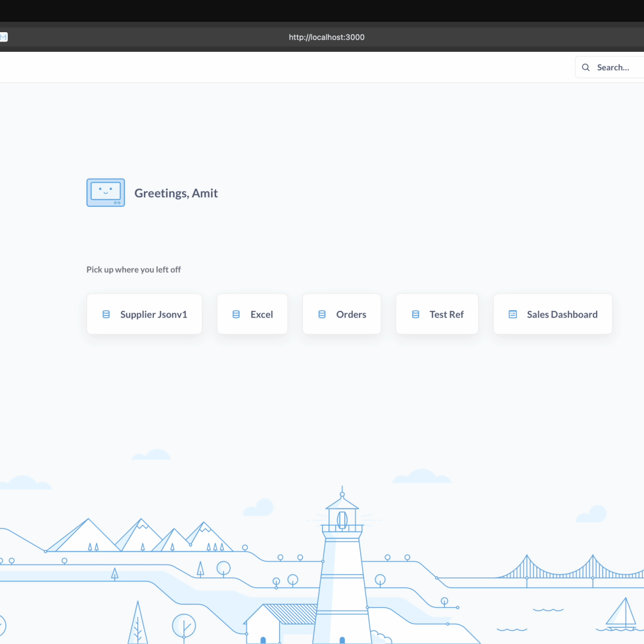644x644 pixels.
Task: Open the Supplier Jsonv1 card
Action: coord(153,314)
